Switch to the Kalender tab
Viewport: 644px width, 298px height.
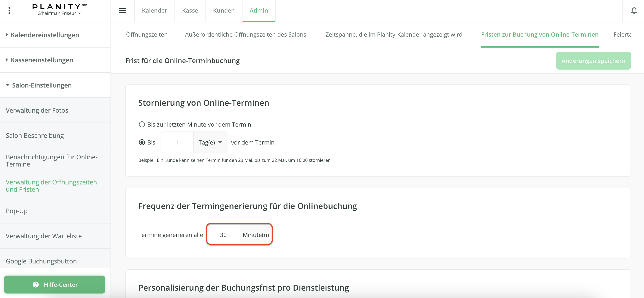(x=154, y=11)
